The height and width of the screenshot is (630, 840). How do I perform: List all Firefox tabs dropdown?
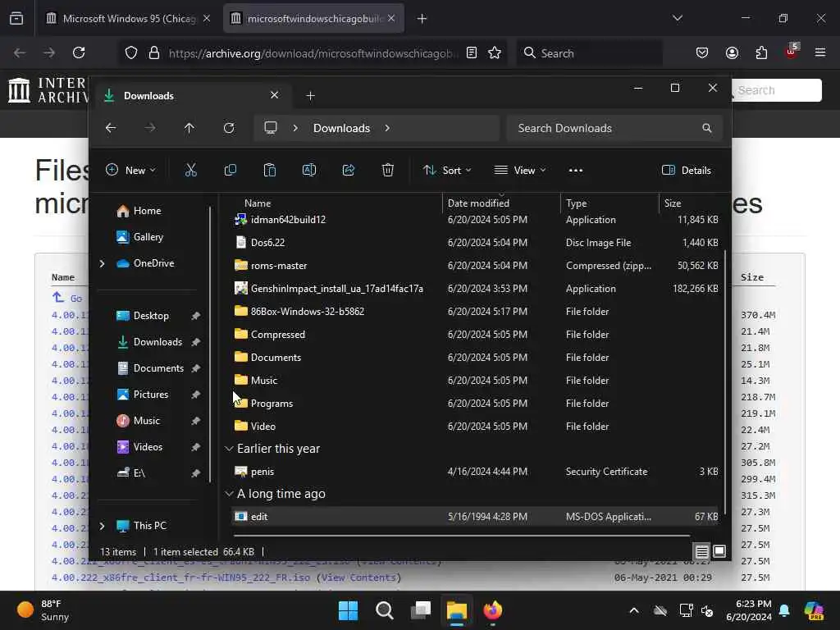coord(678,18)
